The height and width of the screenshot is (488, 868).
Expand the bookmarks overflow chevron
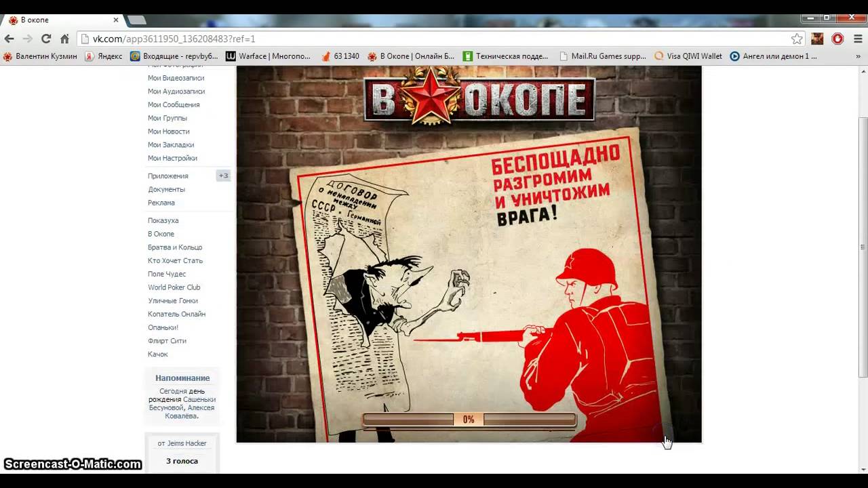pos(858,56)
